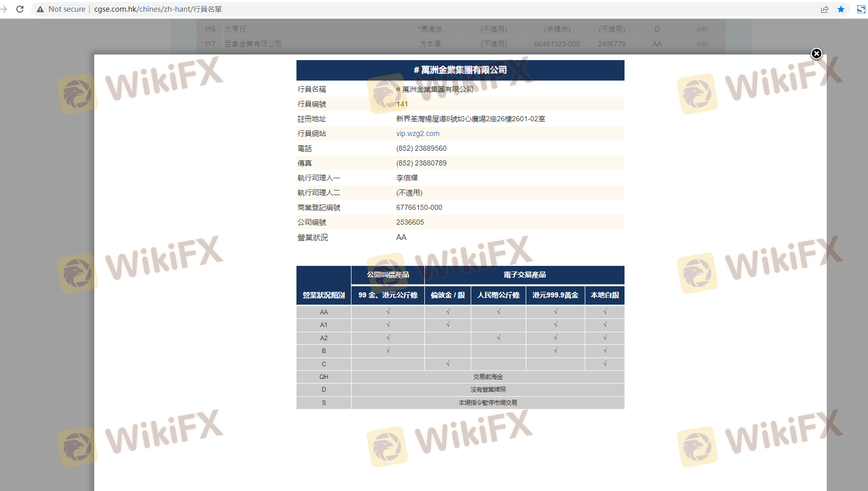
Task: Click the 電子交易產品 table header
Action: pyautogui.click(x=524, y=275)
